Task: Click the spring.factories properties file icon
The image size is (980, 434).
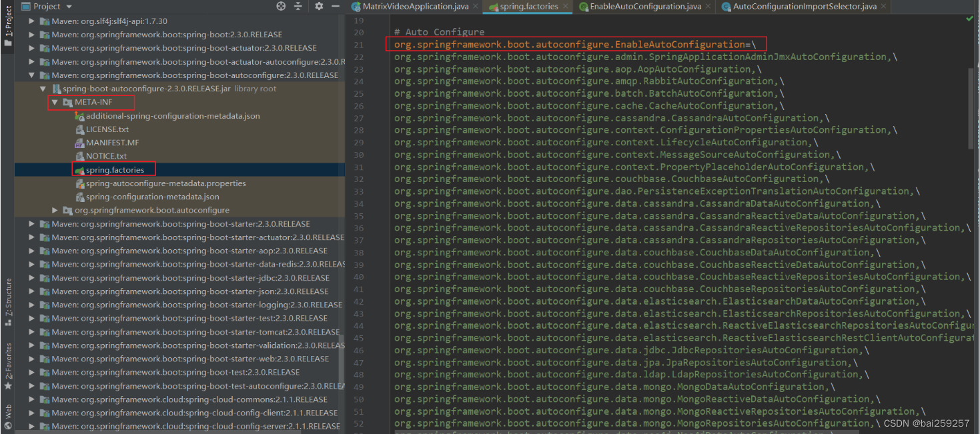Action: pyautogui.click(x=79, y=169)
